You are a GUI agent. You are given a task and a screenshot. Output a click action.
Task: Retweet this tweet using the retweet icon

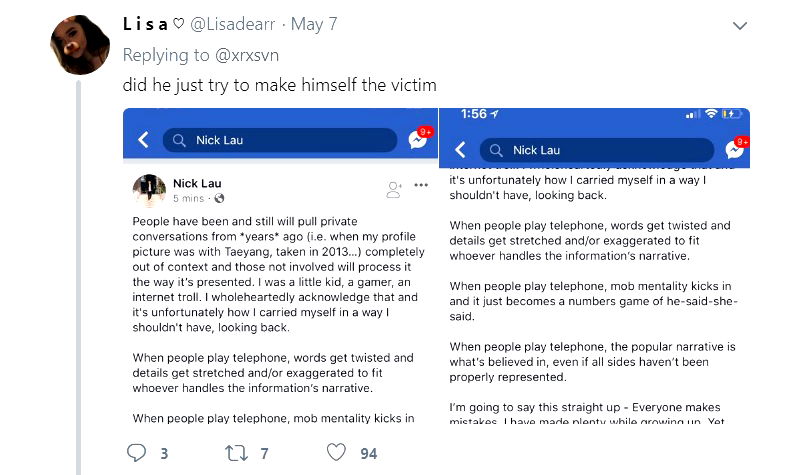coord(236,453)
